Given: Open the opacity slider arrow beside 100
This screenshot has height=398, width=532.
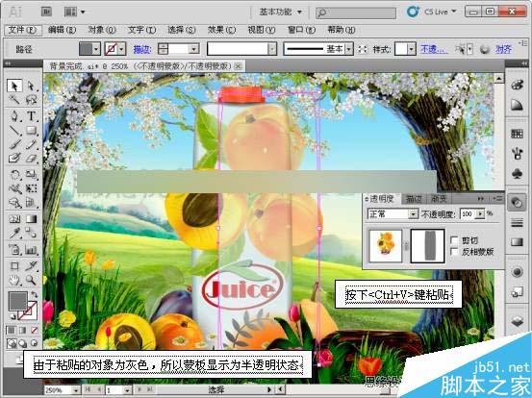Looking at the screenshot, I should (x=480, y=214).
